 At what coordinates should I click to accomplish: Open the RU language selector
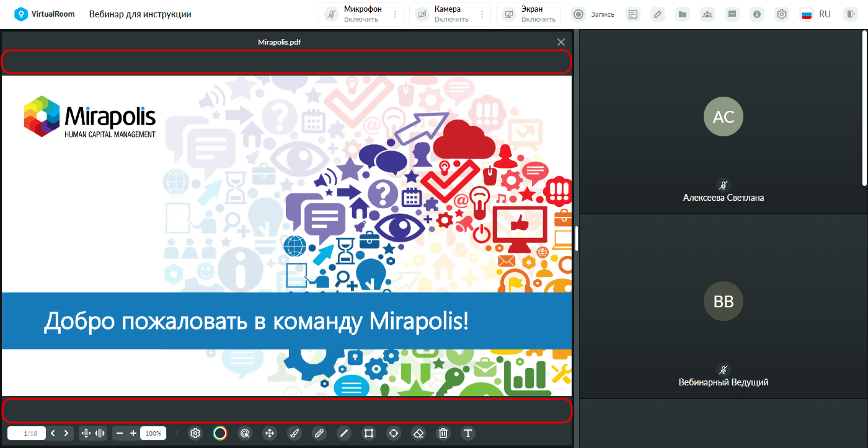point(816,14)
